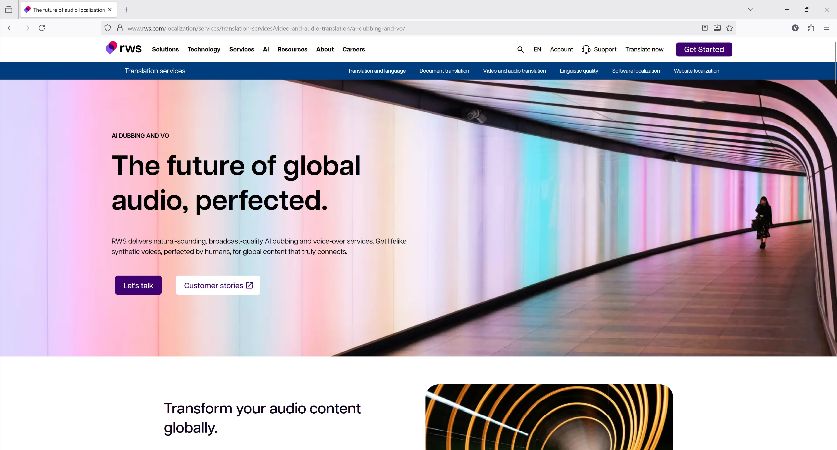The height and width of the screenshot is (450, 837).
Task: Click the icon left of the bookmark star
Action: point(717,28)
